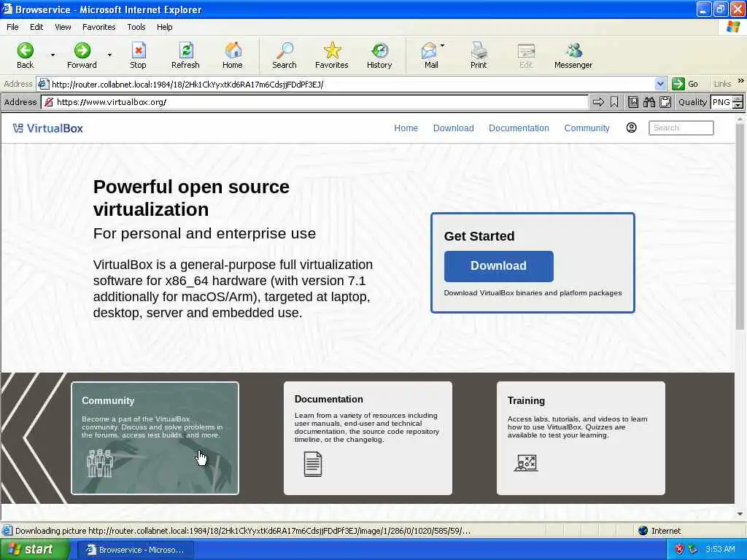Open the Community card
This screenshot has height=560, width=747.
point(155,438)
